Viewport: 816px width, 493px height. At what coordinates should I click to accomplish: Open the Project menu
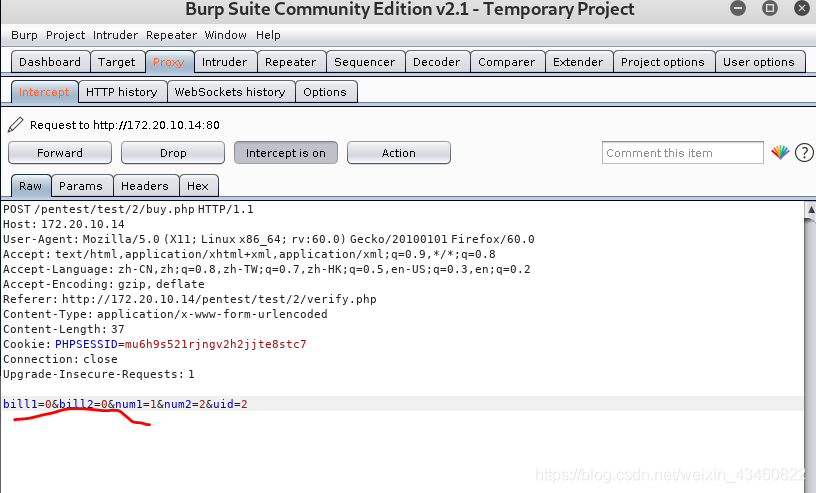(65, 35)
